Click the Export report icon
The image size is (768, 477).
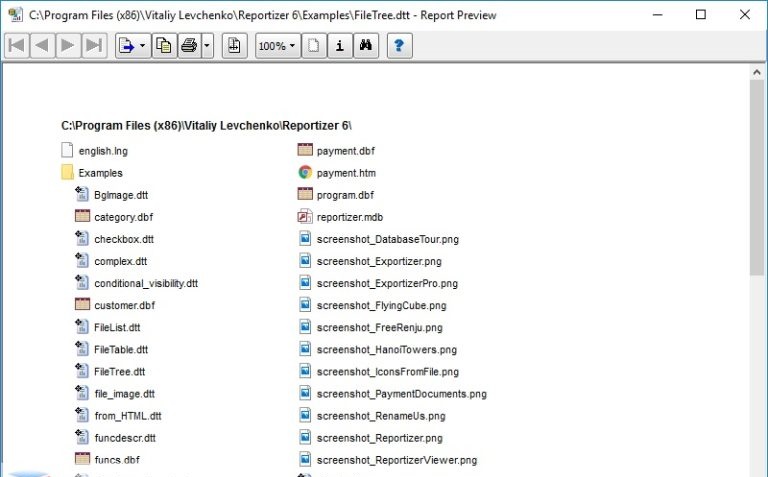point(126,46)
